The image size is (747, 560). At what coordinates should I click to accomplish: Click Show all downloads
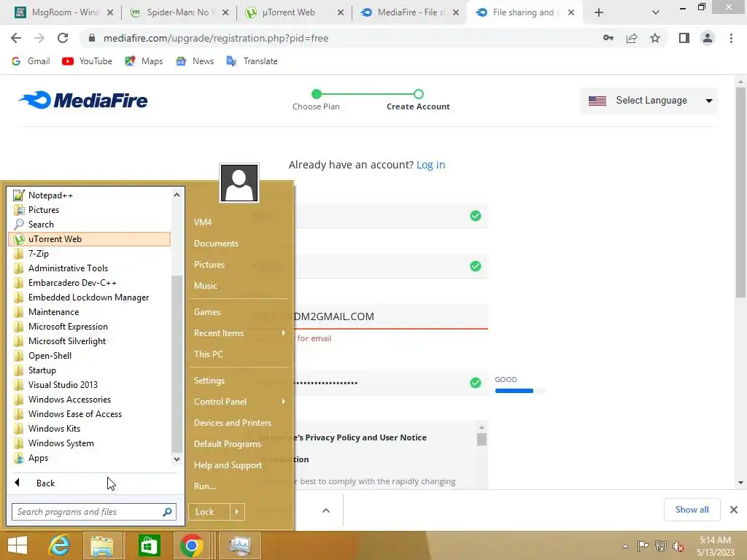(692, 510)
